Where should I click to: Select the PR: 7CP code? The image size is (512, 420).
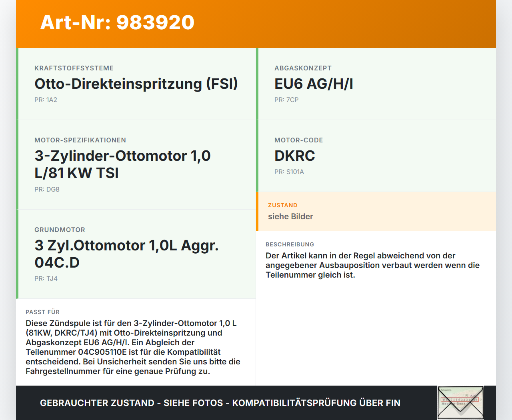[286, 100]
